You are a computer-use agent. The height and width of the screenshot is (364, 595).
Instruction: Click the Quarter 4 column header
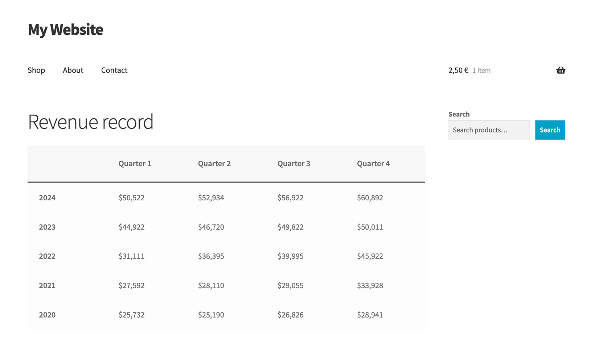point(373,164)
